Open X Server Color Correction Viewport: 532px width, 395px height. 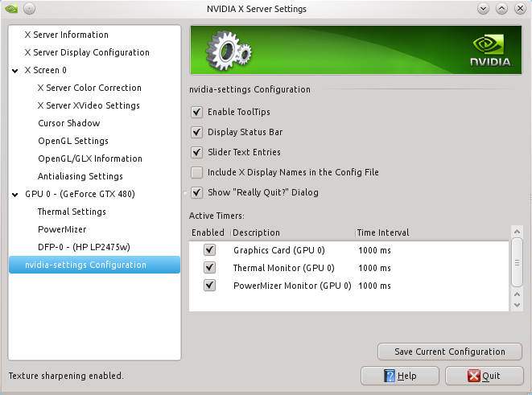89,88
